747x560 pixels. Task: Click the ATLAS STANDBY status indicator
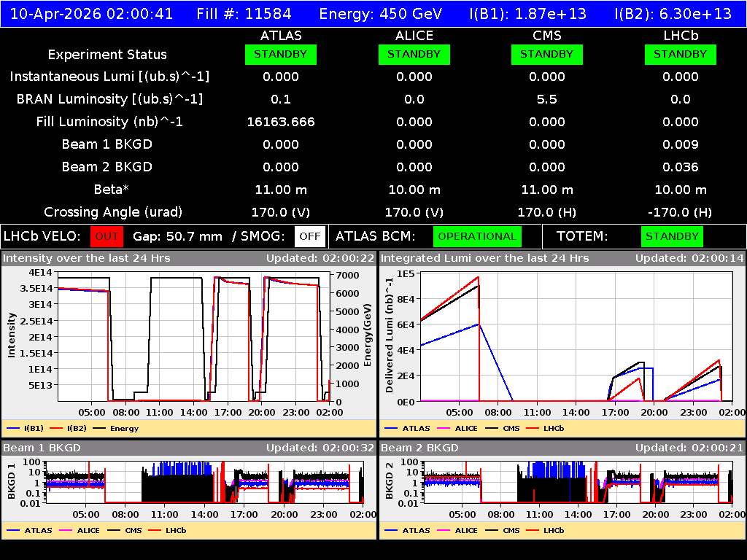[281, 54]
